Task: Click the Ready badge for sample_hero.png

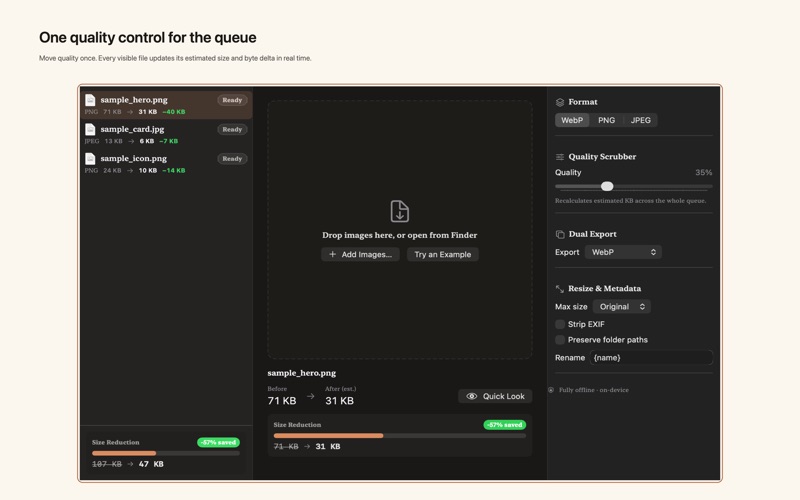Action: coord(232,100)
